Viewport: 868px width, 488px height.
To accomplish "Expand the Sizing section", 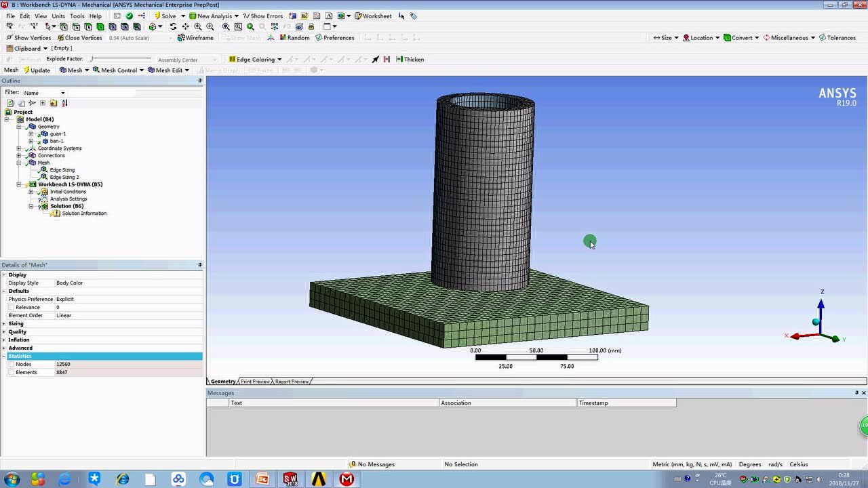I will pyautogui.click(x=4, y=324).
